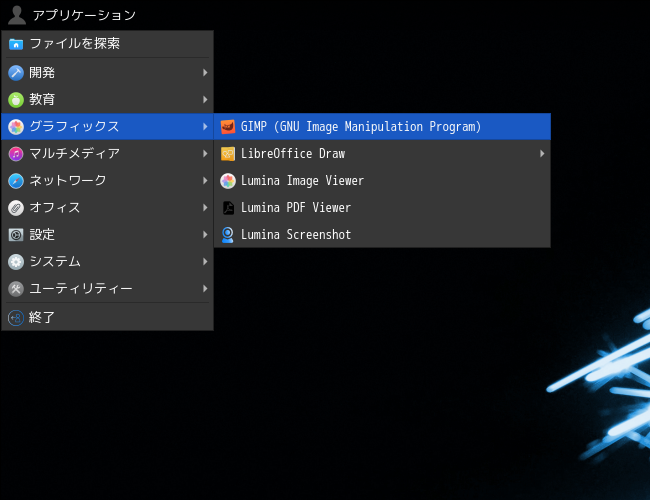Click the マルチメディア music note icon
This screenshot has height=500, width=650.
click(x=16, y=154)
